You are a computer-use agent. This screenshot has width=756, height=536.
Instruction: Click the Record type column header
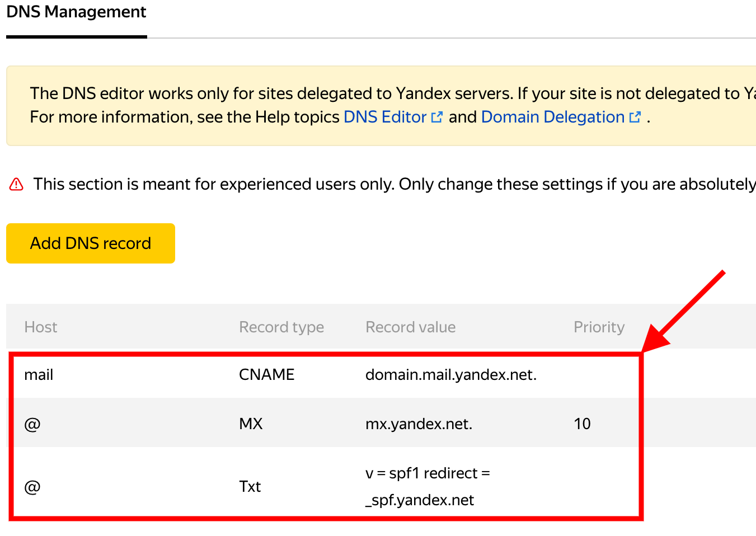pos(281,327)
